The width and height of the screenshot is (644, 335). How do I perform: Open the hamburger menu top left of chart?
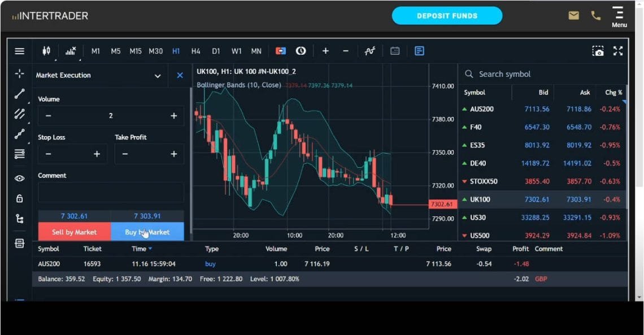point(19,51)
